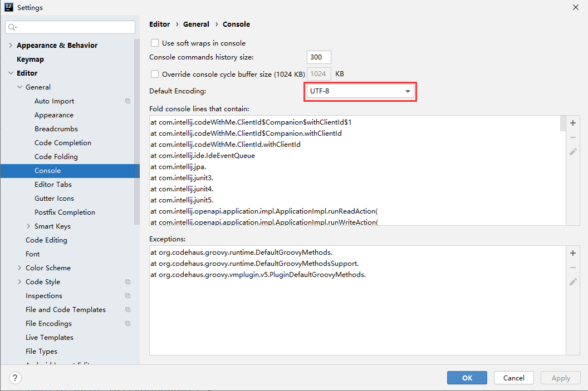
Task: Click Cancel to discard changes
Action: (x=514, y=378)
